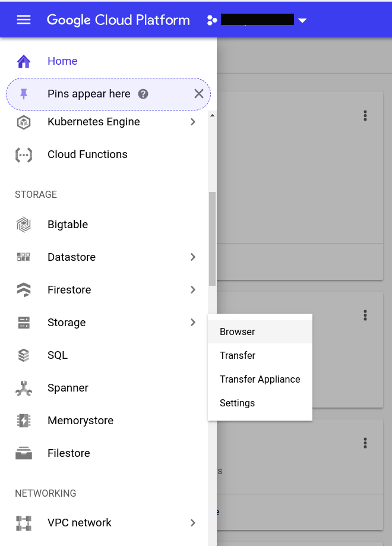Viewport: 392px width, 546px height.
Task: Click the hamburger navigation menu icon
Action: click(x=24, y=20)
